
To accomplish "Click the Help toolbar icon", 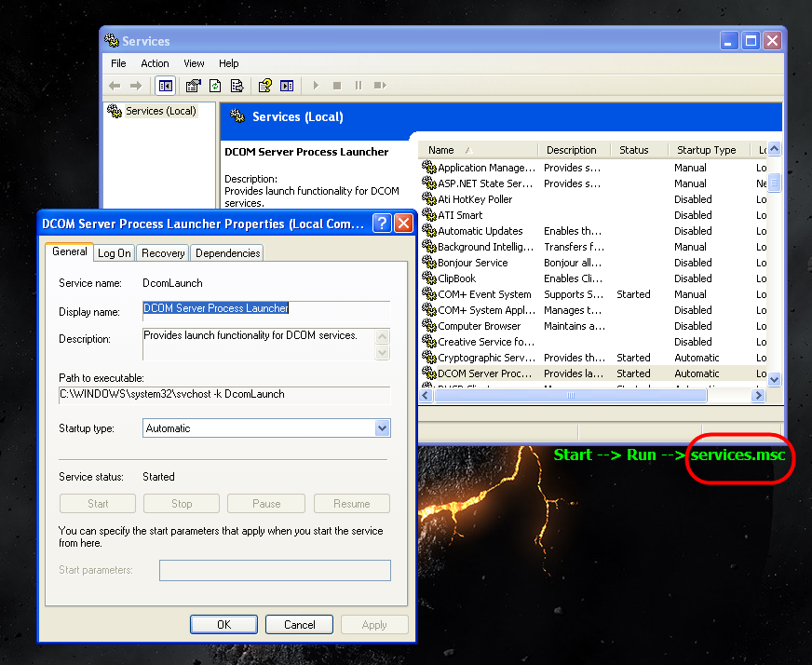I will 265,86.
